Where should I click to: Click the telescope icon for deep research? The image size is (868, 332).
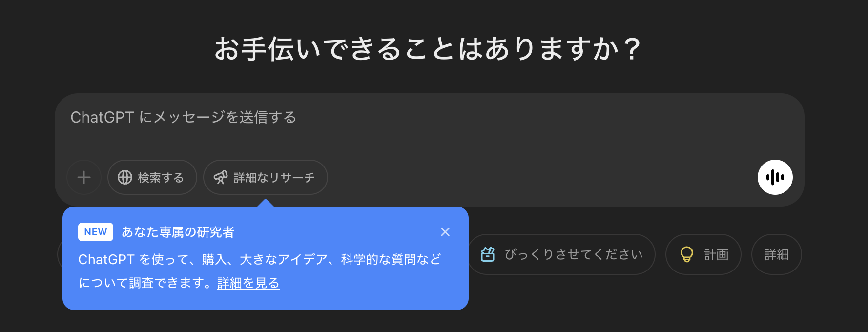(221, 177)
